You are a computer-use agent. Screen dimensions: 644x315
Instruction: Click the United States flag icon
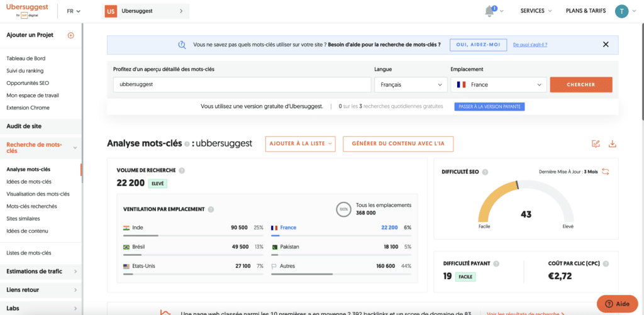126,266
